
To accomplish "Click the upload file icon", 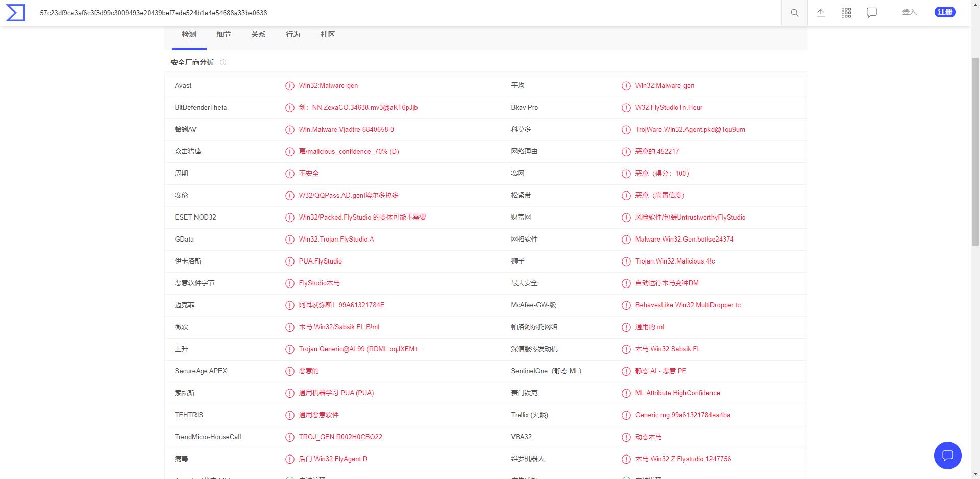I will click(821, 13).
